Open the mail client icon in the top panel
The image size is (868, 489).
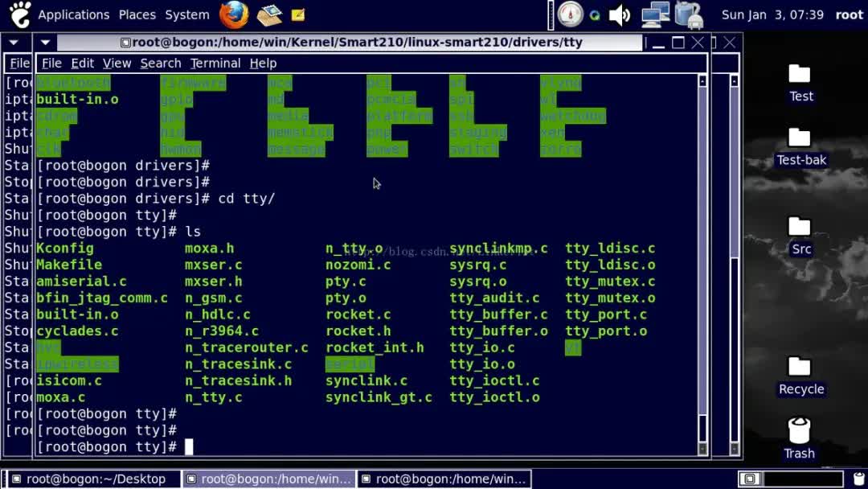click(269, 14)
